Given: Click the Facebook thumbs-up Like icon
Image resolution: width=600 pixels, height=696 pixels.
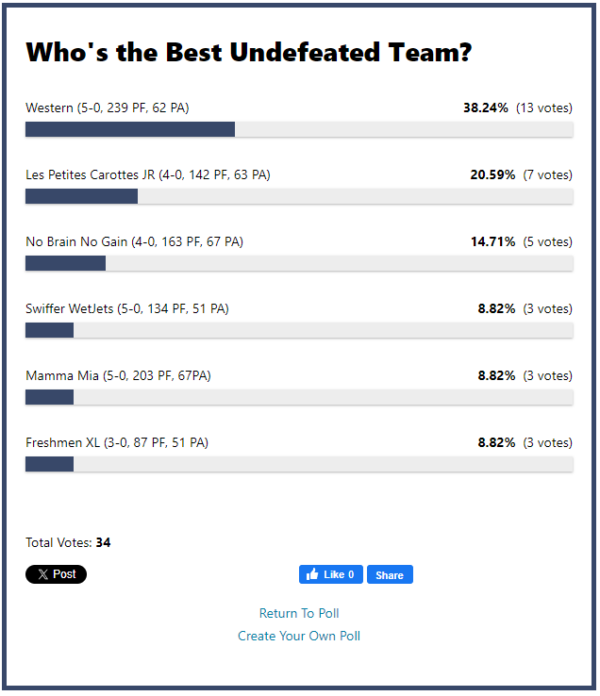Looking at the screenshot, I should pyautogui.click(x=312, y=574).
